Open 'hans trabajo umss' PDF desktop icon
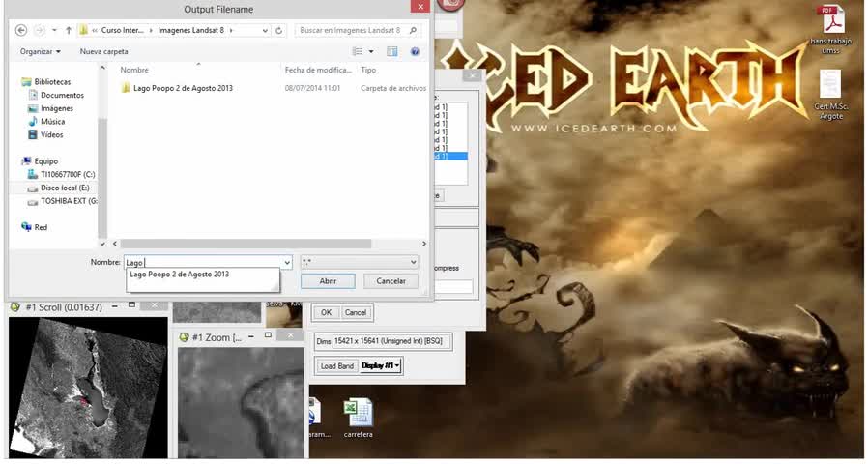 831,29
